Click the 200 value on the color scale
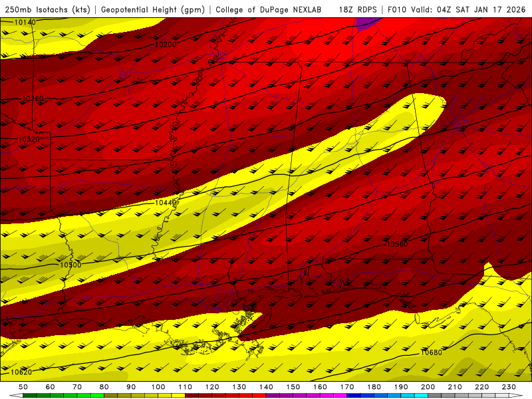532x399 pixels. [x=428, y=387]
